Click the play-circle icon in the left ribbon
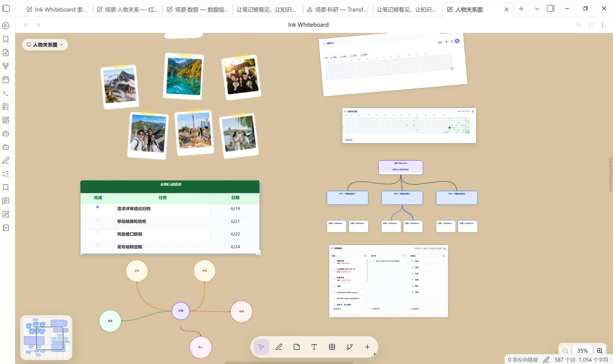613x364 pixels. click(x=6, y=26)
